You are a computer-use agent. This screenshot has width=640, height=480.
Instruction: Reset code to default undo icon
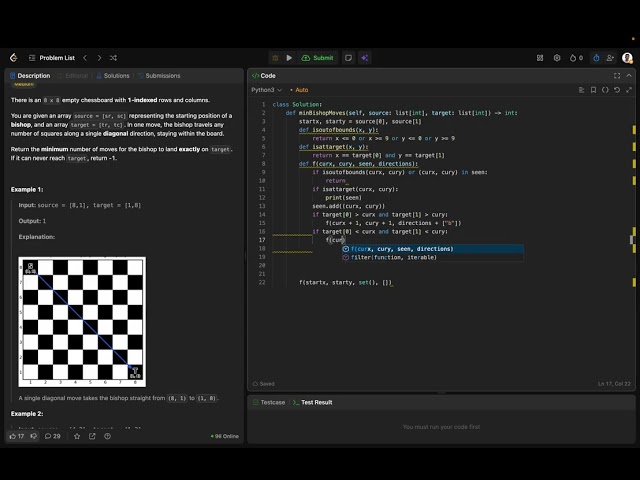click(617, 90)
